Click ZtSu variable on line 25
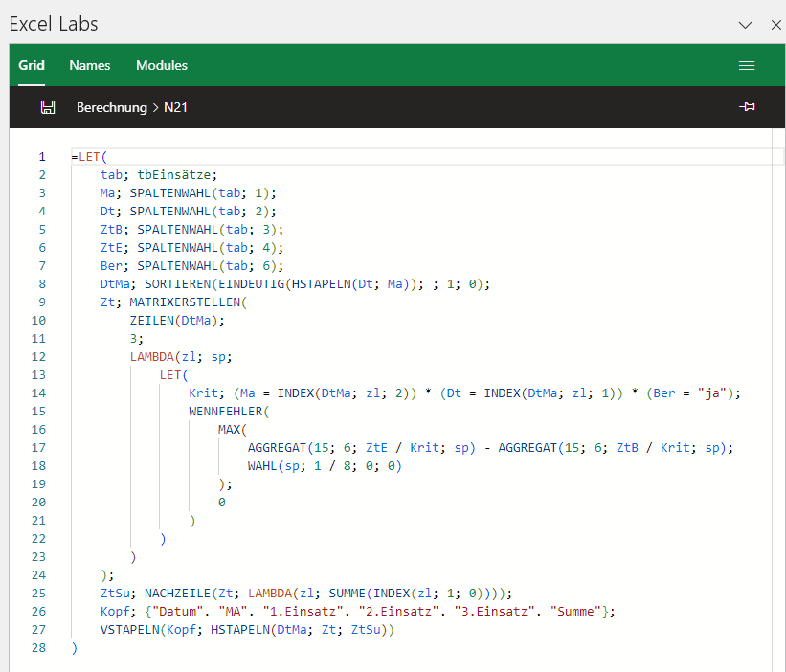This screenshot has width=786, height=672. [115, 594]
